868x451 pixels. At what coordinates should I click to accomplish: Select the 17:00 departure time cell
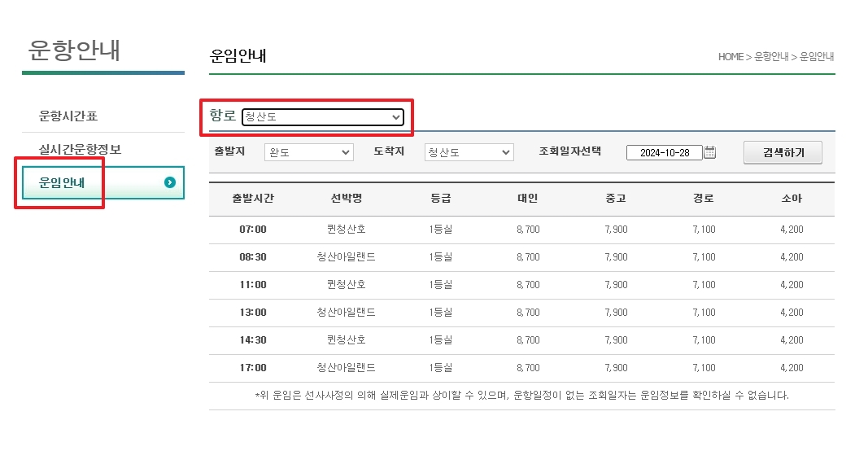coord(253,368)
